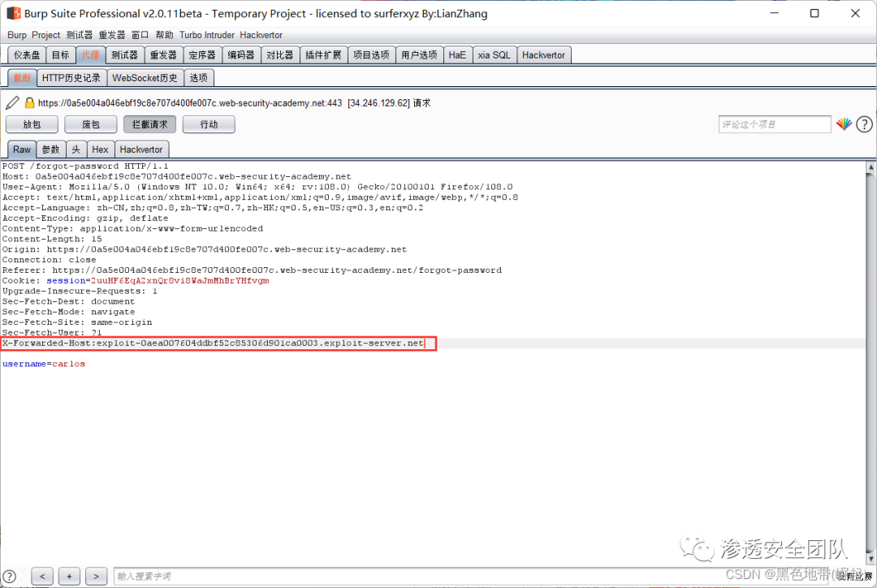Open intercept help question mark icon
The height and width of the screenshot is (588, 877).
(864, 124)
